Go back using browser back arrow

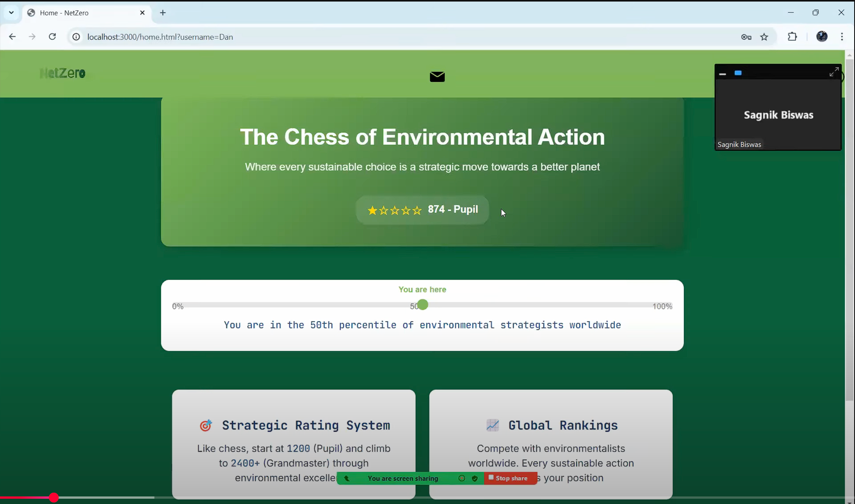pyautogui.click(x=12, y=37)
